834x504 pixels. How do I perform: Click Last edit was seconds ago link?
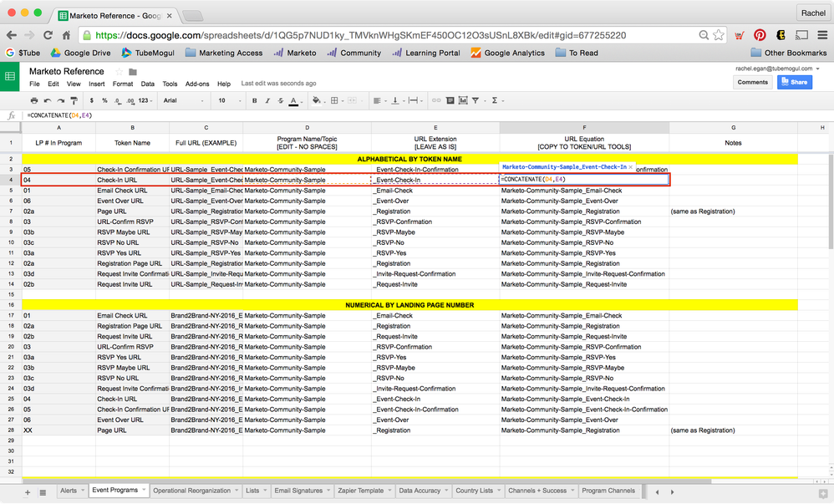tap(279, 84)
